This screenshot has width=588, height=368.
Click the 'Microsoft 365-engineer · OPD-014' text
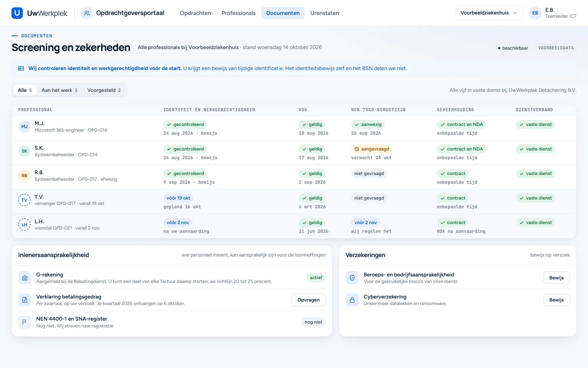(71, 130)
